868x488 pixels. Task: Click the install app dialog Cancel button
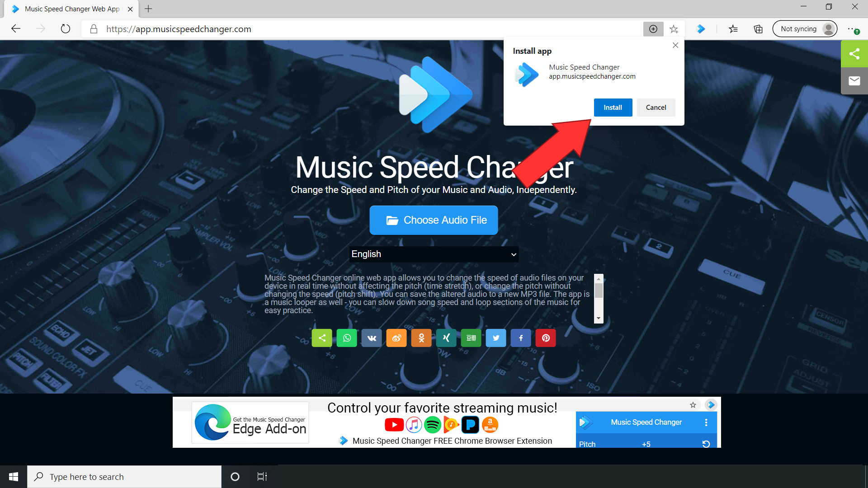click(656, 107)
